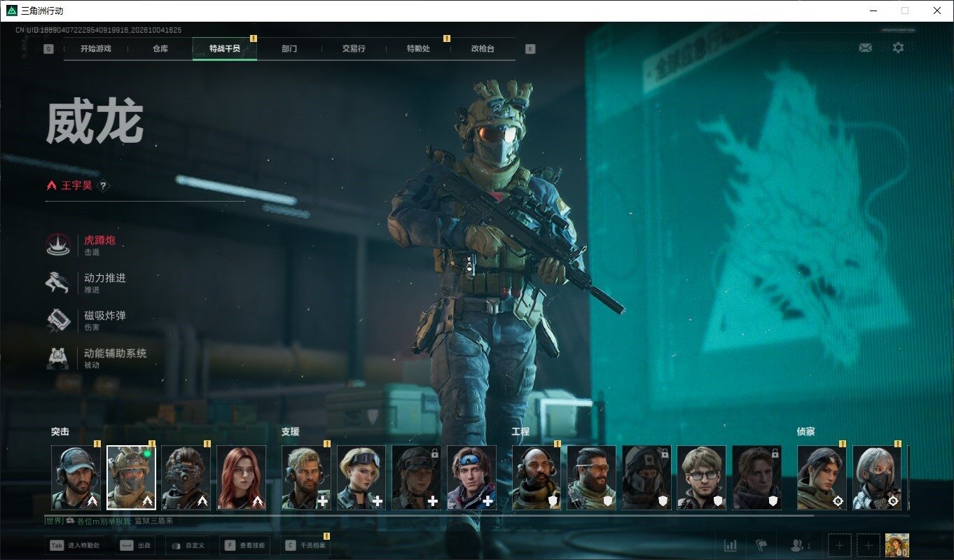
Task: Select the masked silver-haired 侦察 operator
Action: click(x=877, y=477)
